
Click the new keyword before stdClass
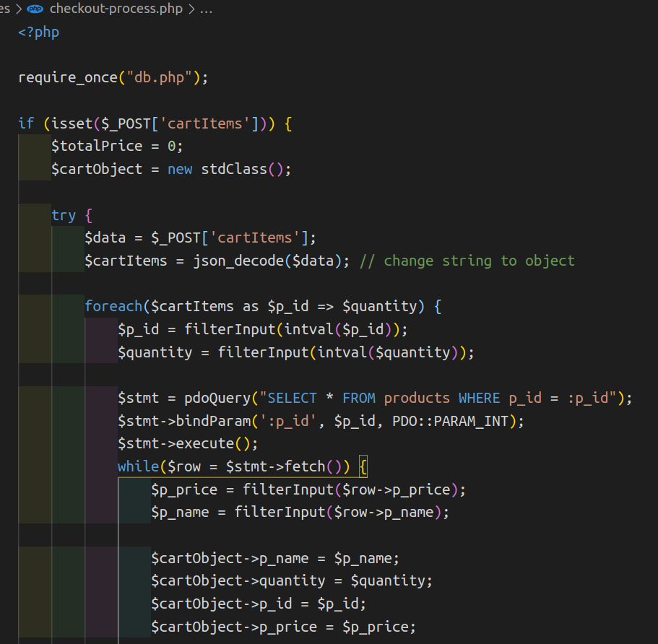(x=180, y=170)
